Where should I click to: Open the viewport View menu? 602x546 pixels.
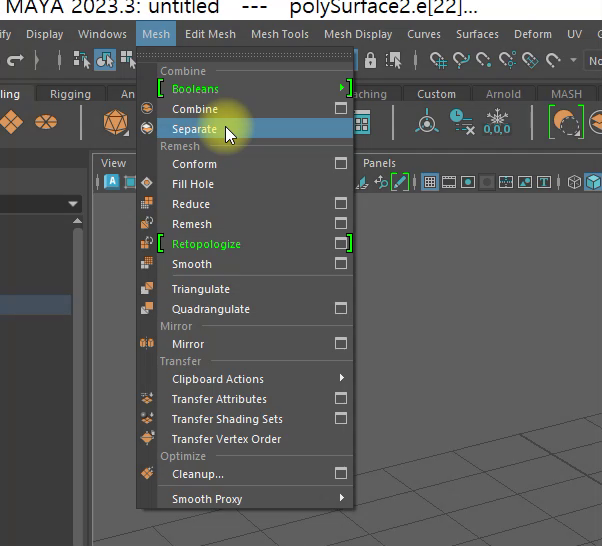pyautogui.click(x=113, y=163)
